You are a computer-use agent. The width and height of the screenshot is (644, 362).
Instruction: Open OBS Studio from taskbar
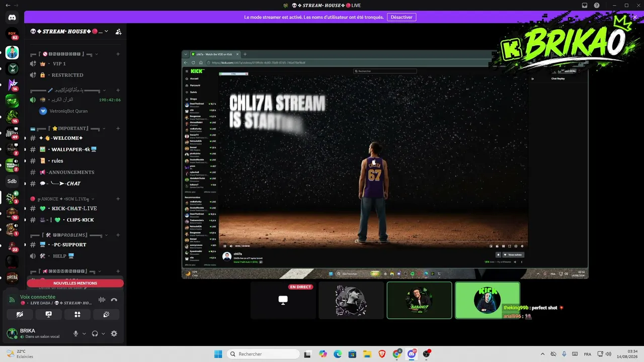pyautogui.click(x=427, y=354)
